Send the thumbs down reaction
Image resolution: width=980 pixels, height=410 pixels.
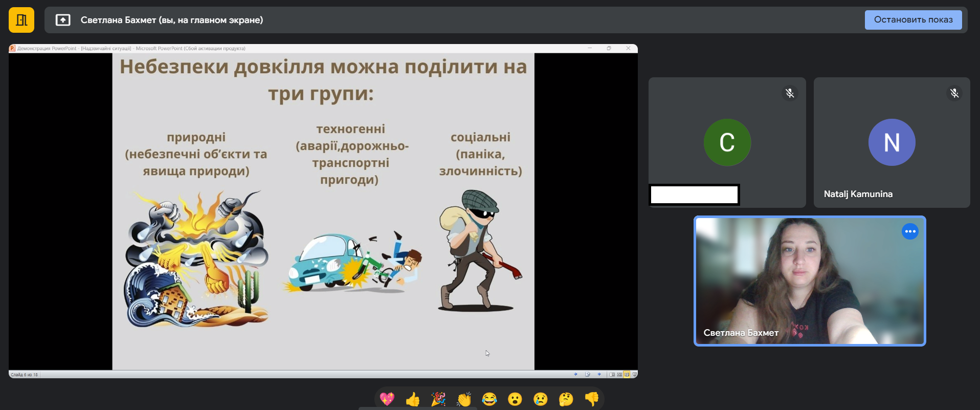(x=592, y=399)
